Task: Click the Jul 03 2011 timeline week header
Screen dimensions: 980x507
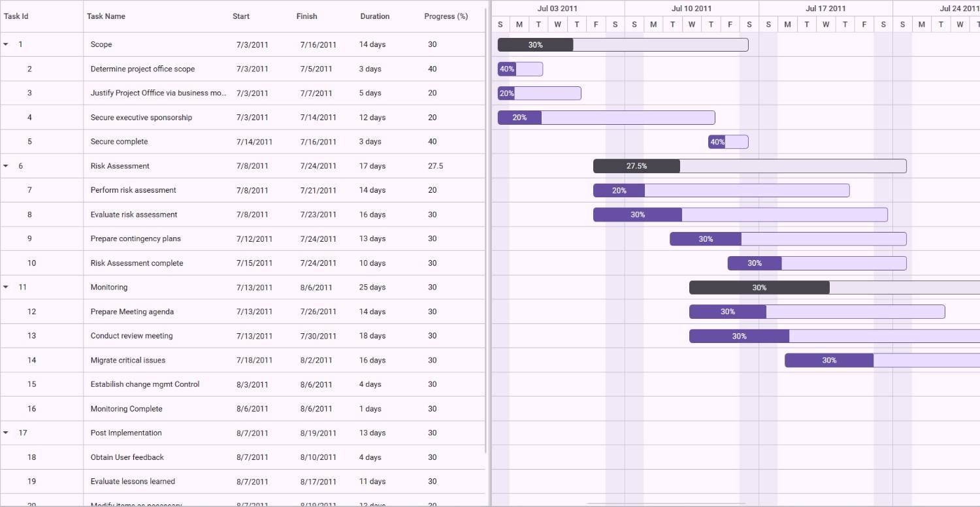Action: tap(557, 8)
